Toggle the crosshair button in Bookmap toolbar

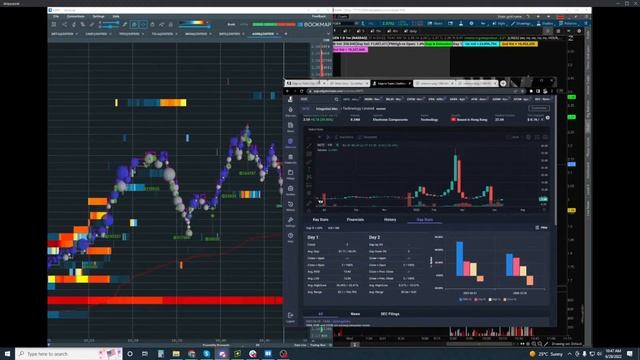pos(143,24)
